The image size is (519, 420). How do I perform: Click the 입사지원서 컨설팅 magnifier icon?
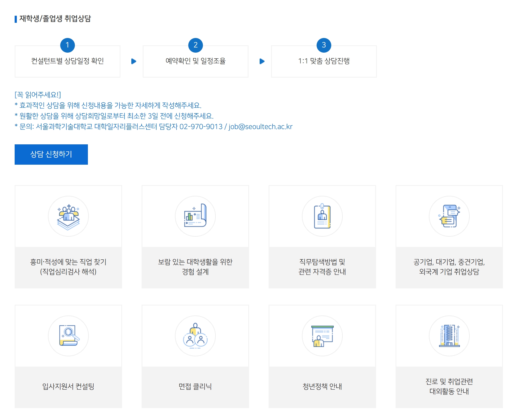(68, 336)
